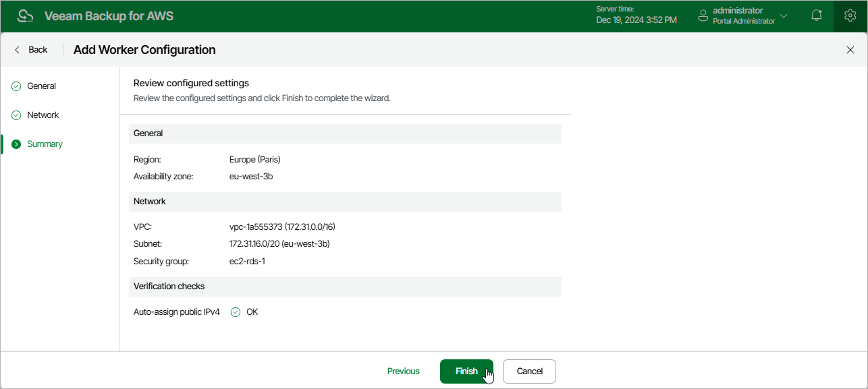
Task: Click the Network step checkmark icon
Action: pyautogui.click(x=16, y=115)
